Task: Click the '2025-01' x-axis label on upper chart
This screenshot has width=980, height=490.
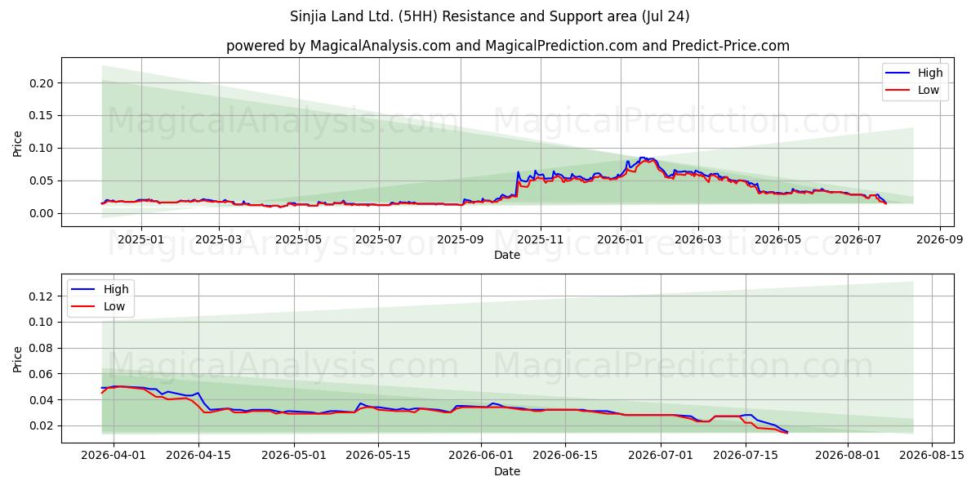Action: tap(141, 239)
